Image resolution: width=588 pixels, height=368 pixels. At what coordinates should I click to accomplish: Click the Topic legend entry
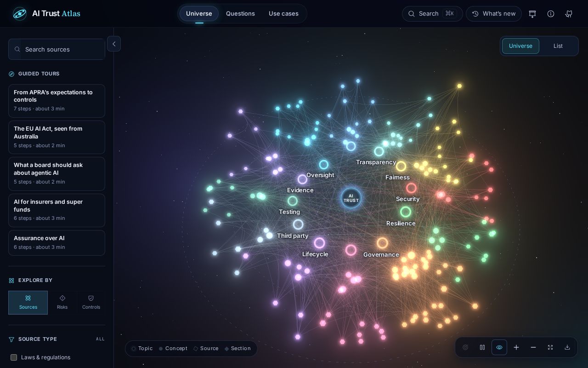pyautogui.click(x=142, y=349)
